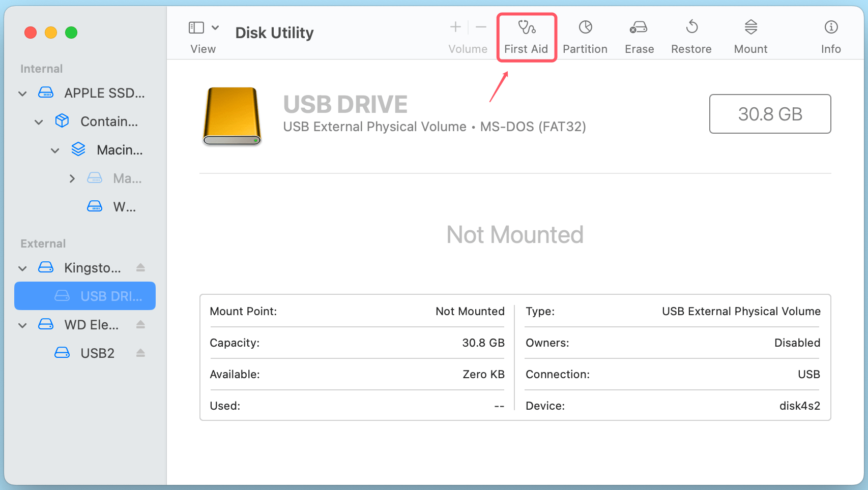
Task: Open the View dropdown menu
Action: pos(215,27)
